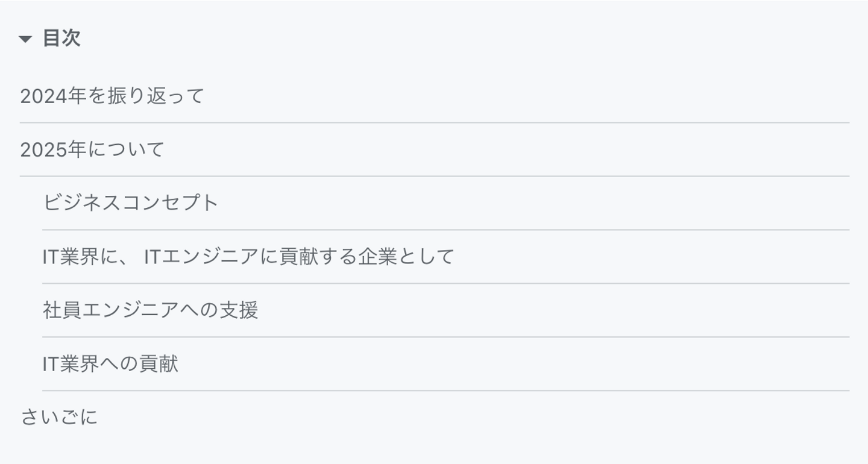Select the business concept item in katakana
This screenshot has width=868, height=464.
[130, 203]
